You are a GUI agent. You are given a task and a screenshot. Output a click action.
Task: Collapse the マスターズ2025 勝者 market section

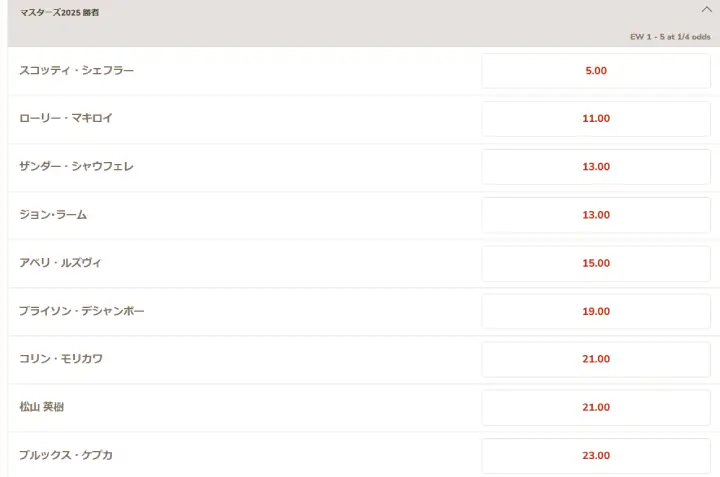706,9
